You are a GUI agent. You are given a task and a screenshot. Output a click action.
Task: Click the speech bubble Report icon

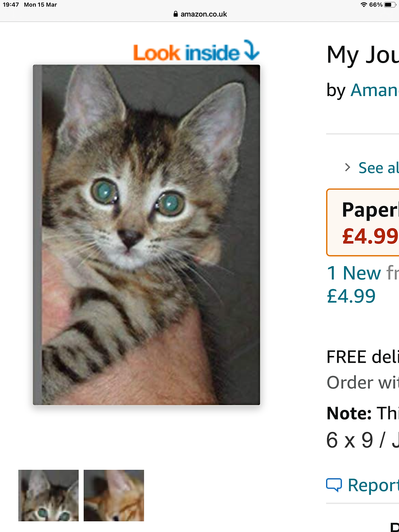click(334, 485)
